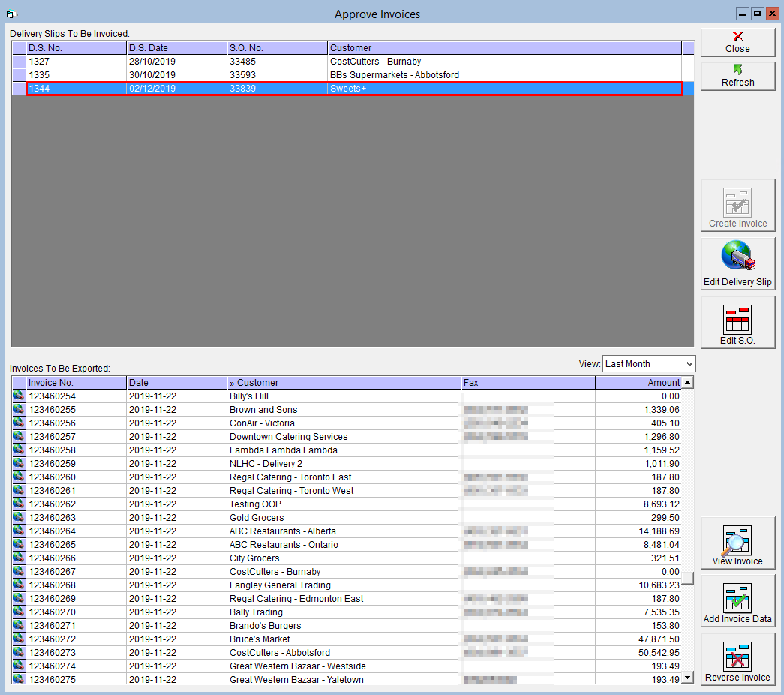784x695 pixels.
Task: Select invoice number 123460272
Action: (x=52, y=639)
